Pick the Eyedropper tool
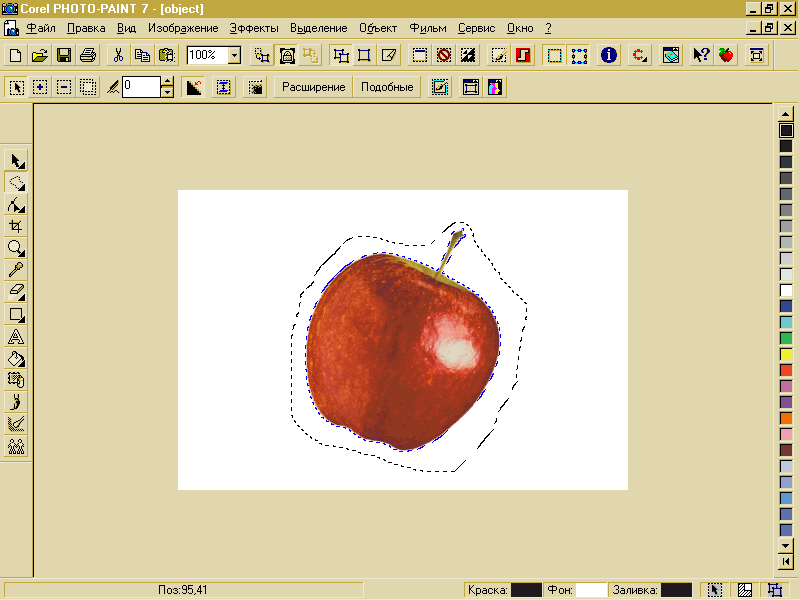 (16, 270)
